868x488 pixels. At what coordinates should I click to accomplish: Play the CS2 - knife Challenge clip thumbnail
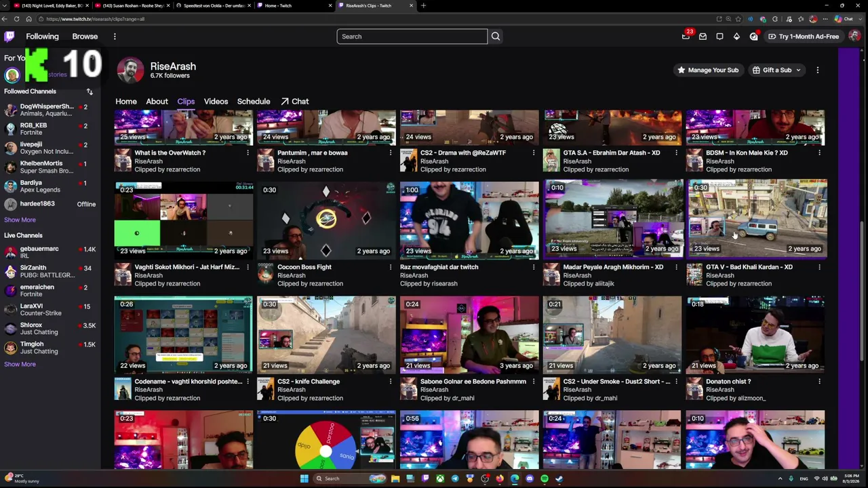[326, 334]
